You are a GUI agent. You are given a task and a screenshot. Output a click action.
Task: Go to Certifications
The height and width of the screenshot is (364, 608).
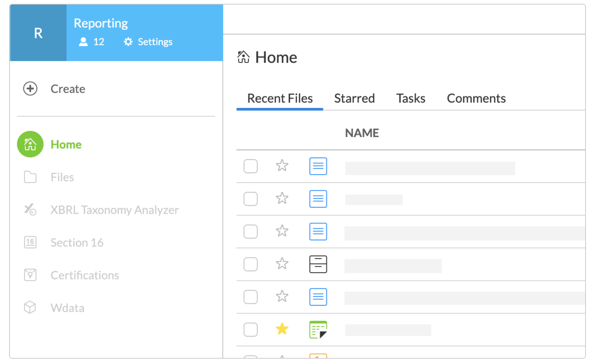coord(30,275)
